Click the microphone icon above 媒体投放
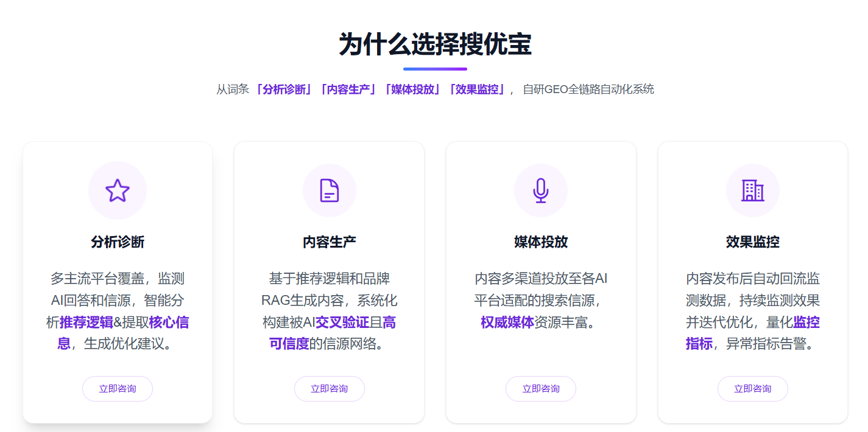Screen dimensions: 868x432 coord(541,190)
